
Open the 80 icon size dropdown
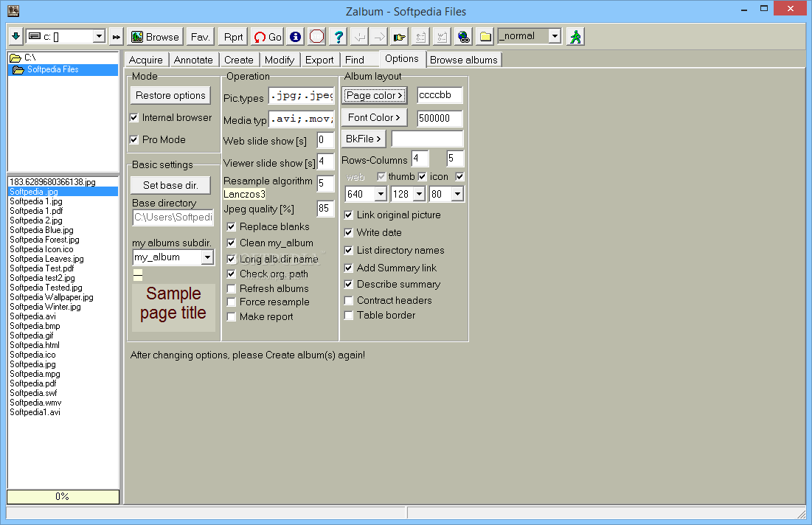(457, 194)
